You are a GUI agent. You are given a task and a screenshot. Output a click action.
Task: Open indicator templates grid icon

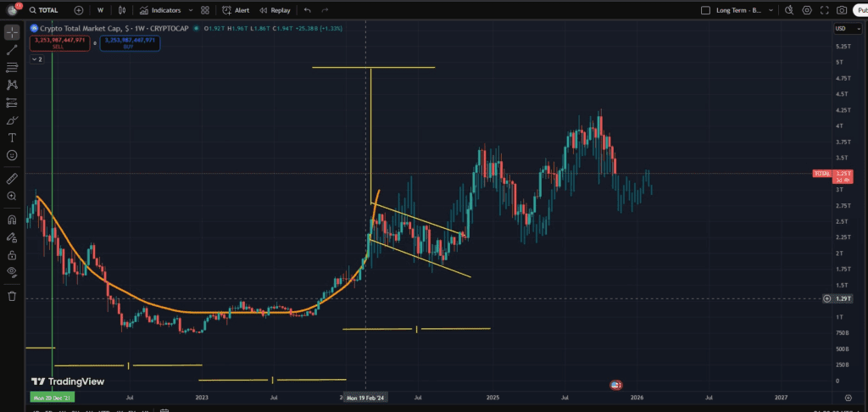coord(205,10)
